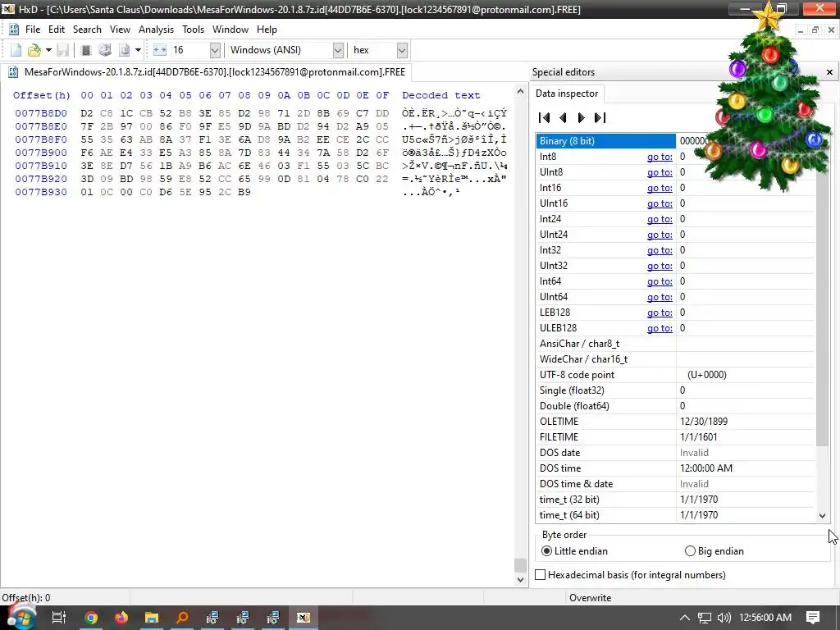The height and width of the screenshot is (630, 840).
Task: Click the Overwrite mode status bar indicator
Action: [590, 598]
